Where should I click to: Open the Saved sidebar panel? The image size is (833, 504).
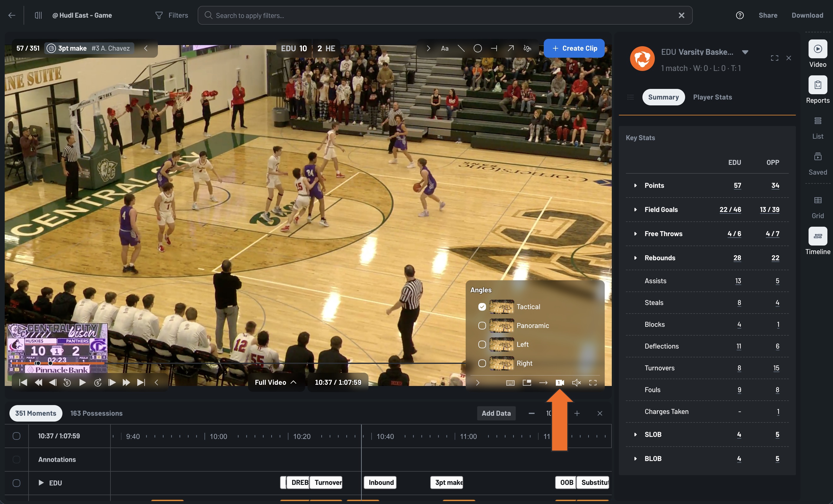tap(817, 164)
